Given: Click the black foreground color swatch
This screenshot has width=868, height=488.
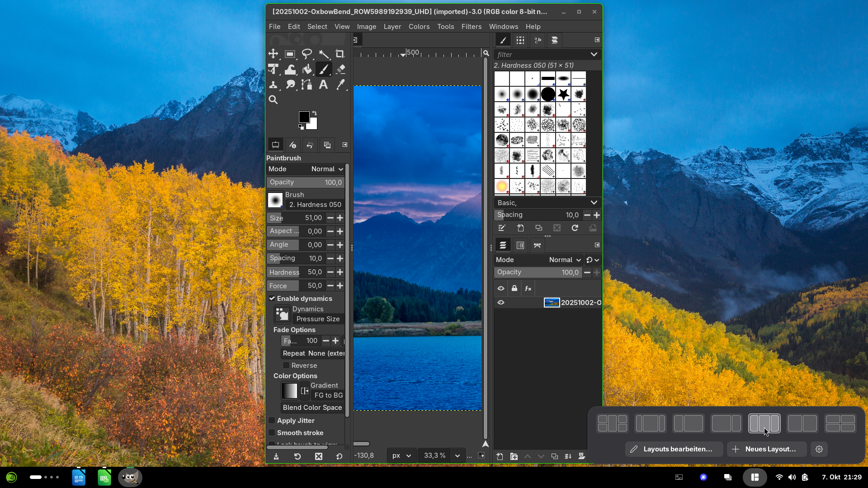Looking at the screenshot, I should coord(304,117).
